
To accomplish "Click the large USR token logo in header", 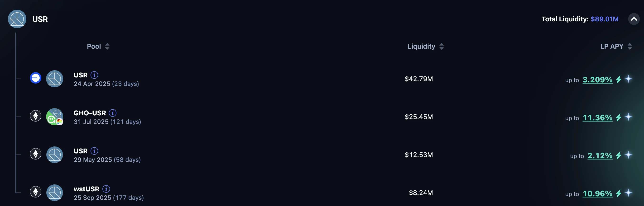I will coord(17,19).
